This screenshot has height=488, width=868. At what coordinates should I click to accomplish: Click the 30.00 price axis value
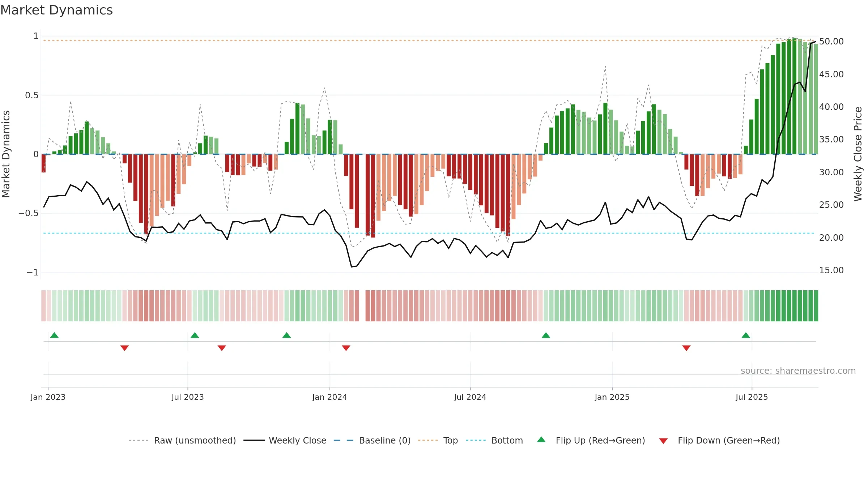tap(831, 172)
